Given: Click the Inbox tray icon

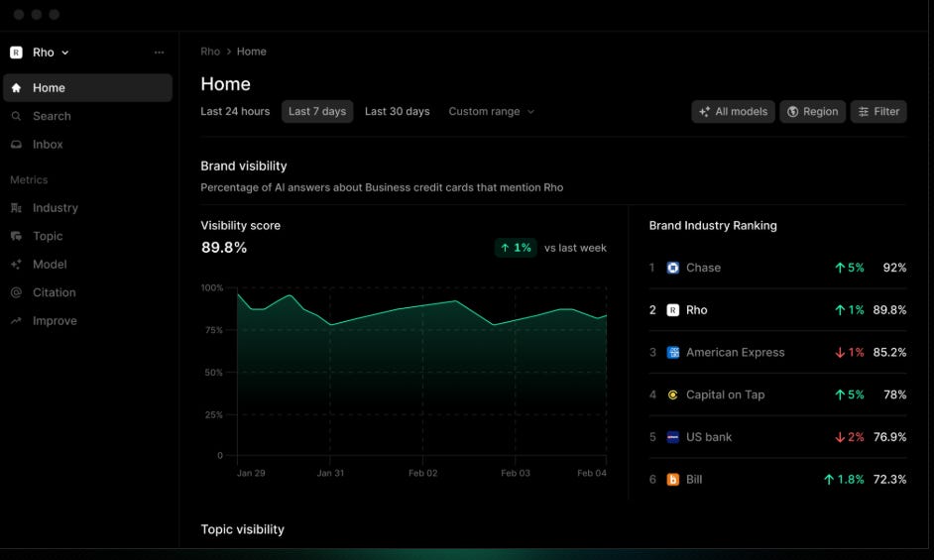Looking at the screenshot, I should click(16, 144).
